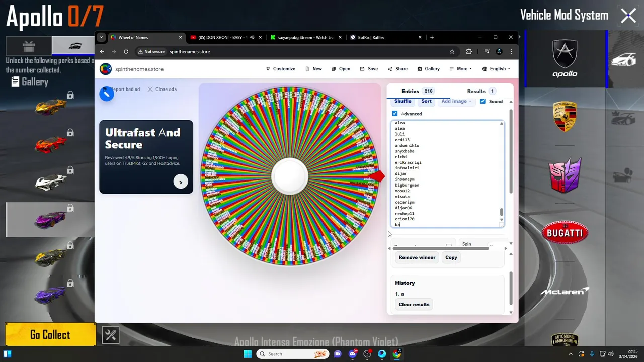Click Remove winner button
The width and height of the screenshot is (644, 362).
pyautogui.click(x=417, y=257)
